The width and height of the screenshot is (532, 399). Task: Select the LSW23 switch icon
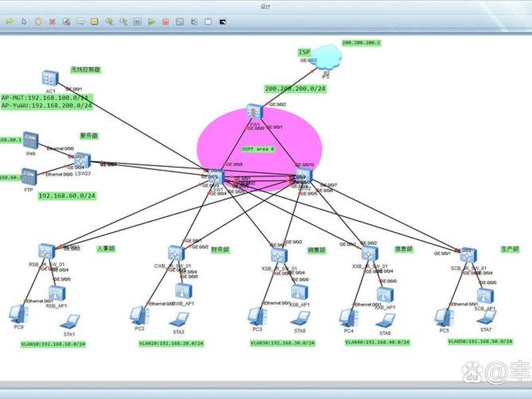[x=82, y=161]
